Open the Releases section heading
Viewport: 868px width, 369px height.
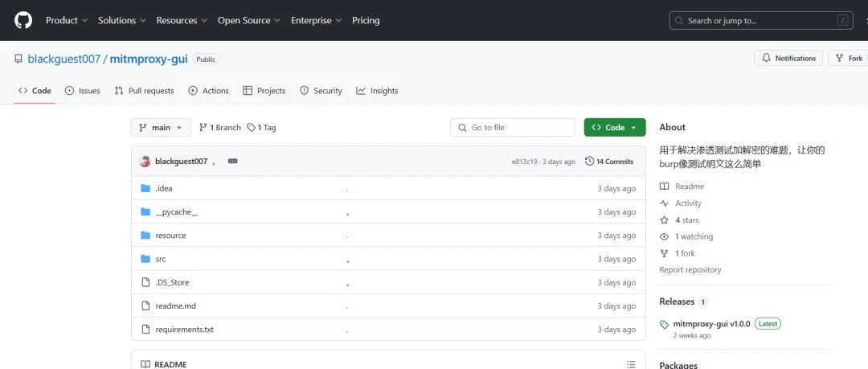click(x=677, y=301)
